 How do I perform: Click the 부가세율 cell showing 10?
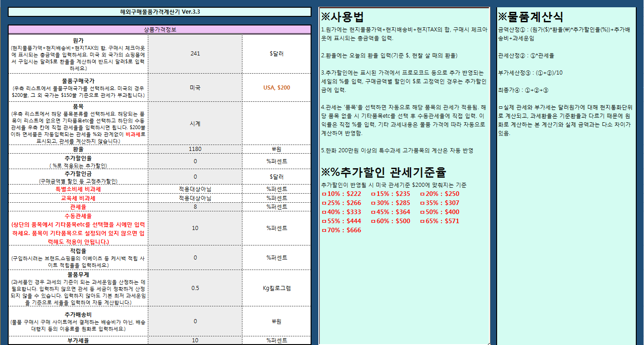point(195,340)
